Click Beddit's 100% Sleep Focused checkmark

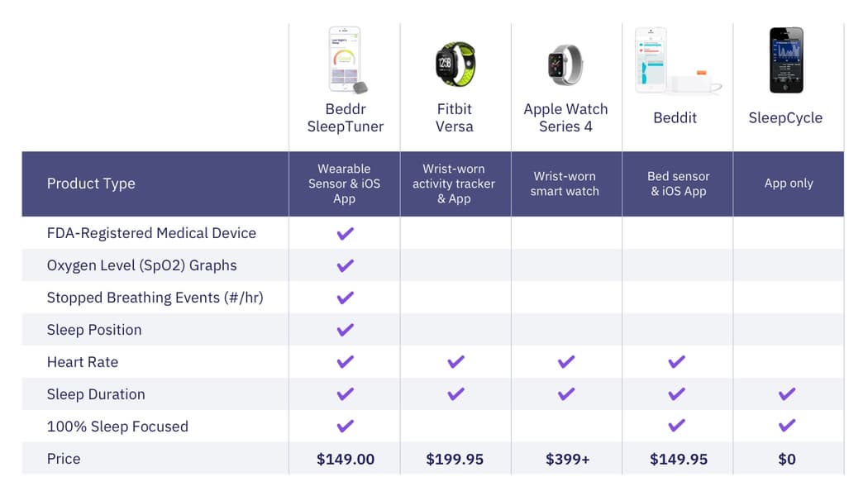point(676,427)
